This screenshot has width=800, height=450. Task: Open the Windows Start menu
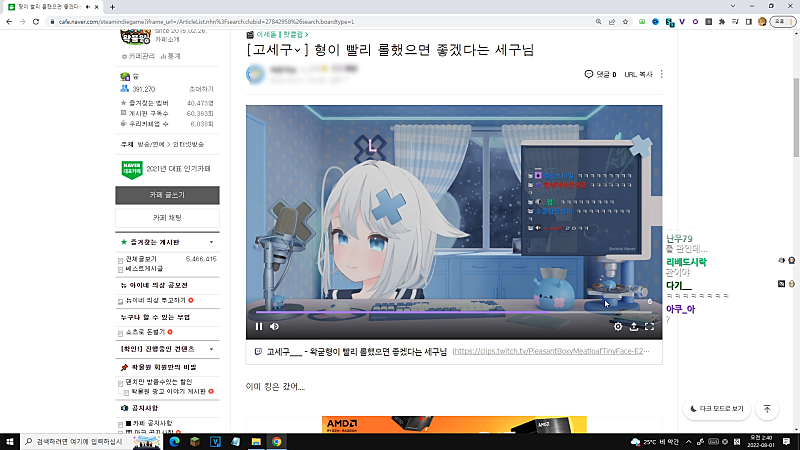[10, 441]
